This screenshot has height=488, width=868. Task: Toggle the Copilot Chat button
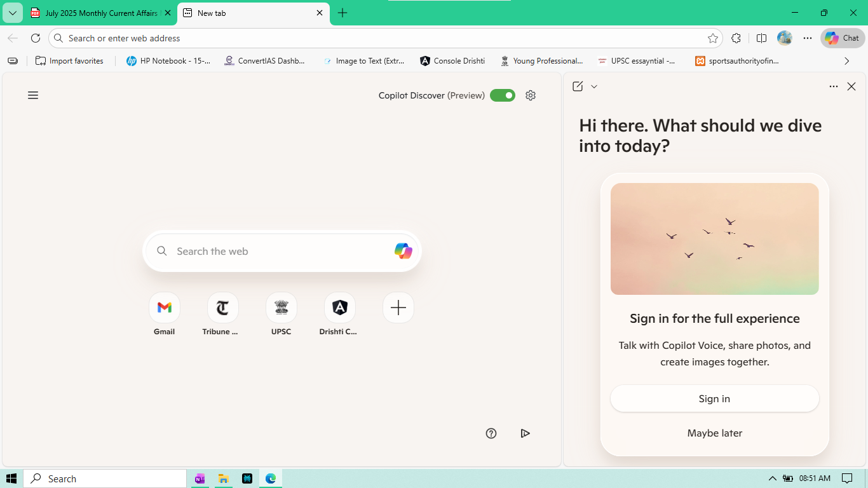point(843,38)
